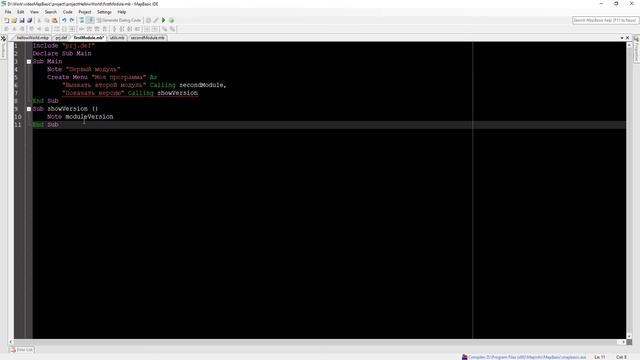Screen dimensions: 640x360
Task: Create a new file from toolbar
Action: 7,20
